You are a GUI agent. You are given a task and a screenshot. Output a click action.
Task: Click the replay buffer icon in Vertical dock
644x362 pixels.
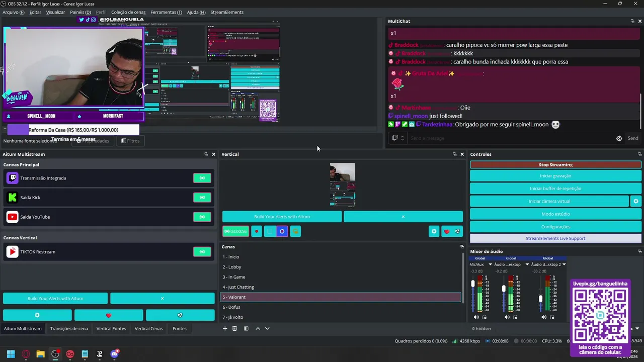coord(282,232)
